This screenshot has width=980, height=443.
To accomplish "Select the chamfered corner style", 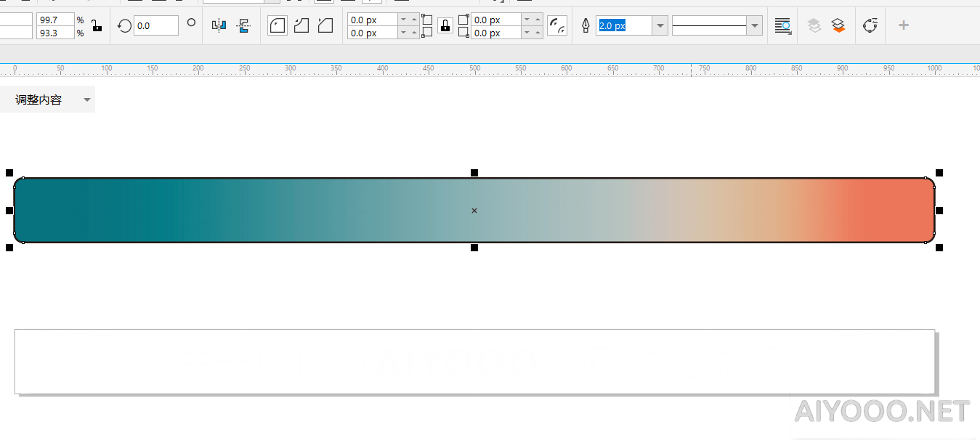I will coord(325,25).
